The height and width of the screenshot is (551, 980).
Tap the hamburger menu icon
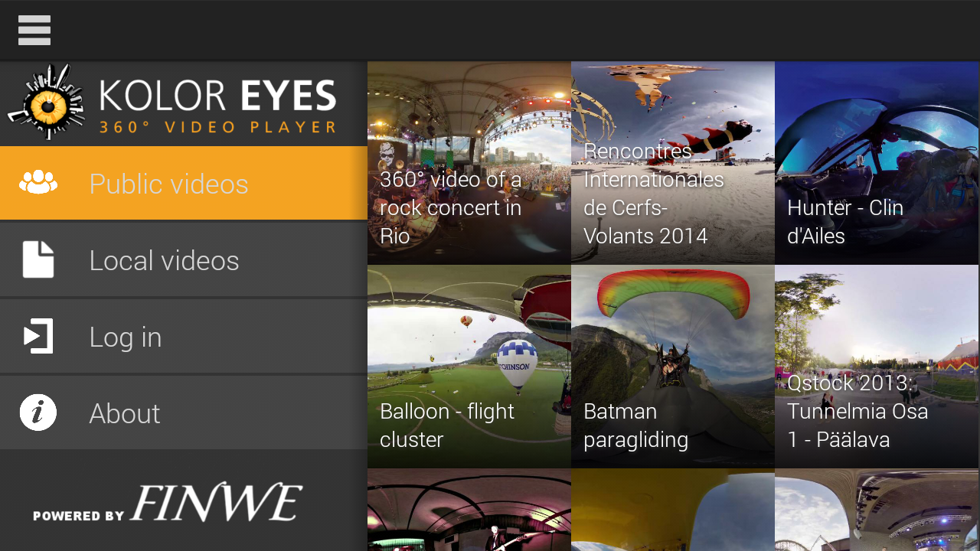[x=34, y=31]
